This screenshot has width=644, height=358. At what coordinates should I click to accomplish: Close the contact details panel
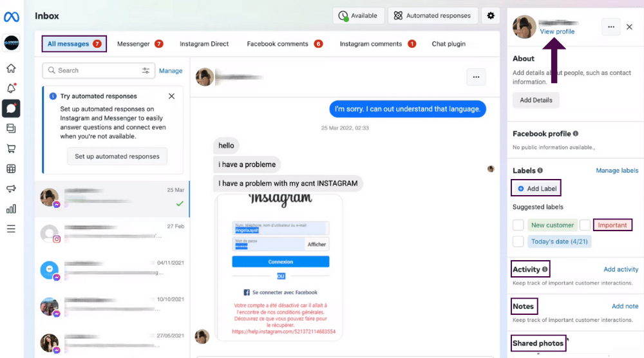(x=629, y=27)
